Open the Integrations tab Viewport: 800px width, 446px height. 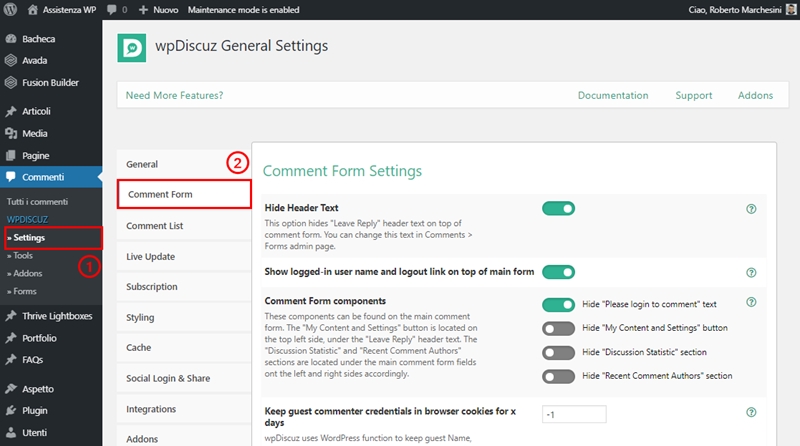pyautogui.click(x=184, y=409)
